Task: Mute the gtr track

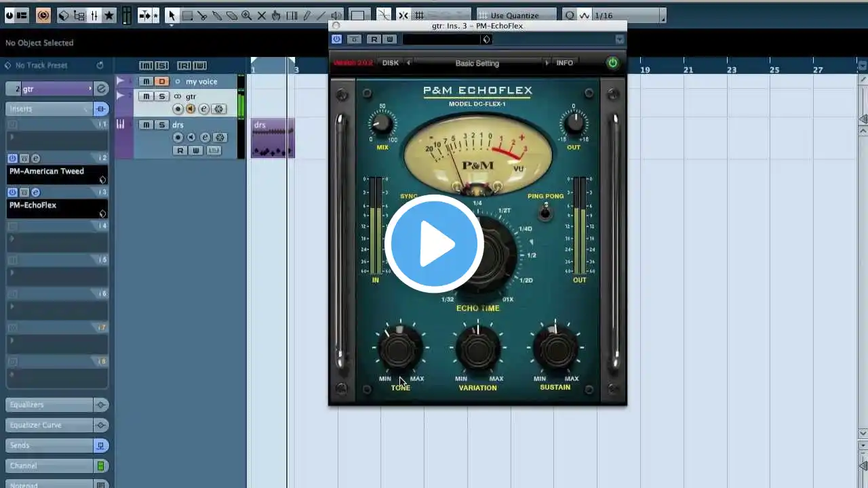Action: click(x=146, y=96)
